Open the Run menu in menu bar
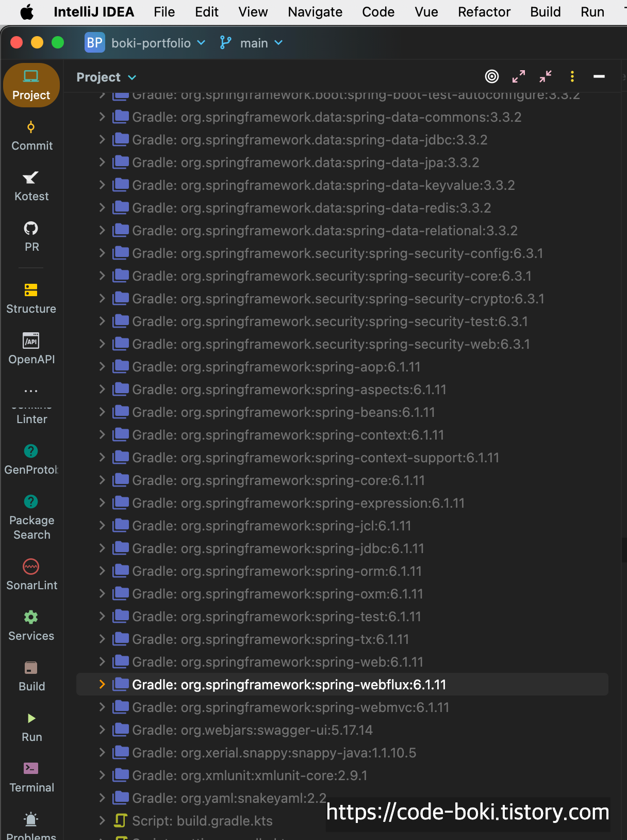Viewport: 627px width, 840px height. [x=592, y=12]
